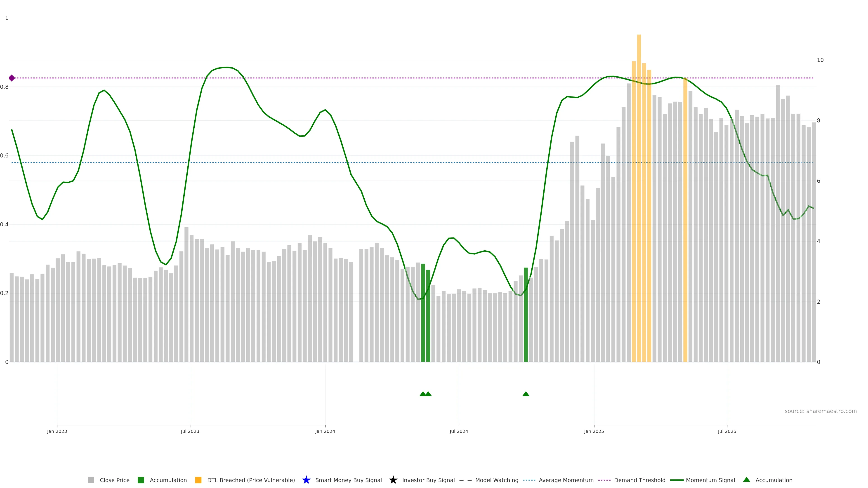Click the gray Close Price legend swatch
868x488 pixels.
[x=91, y=480]
